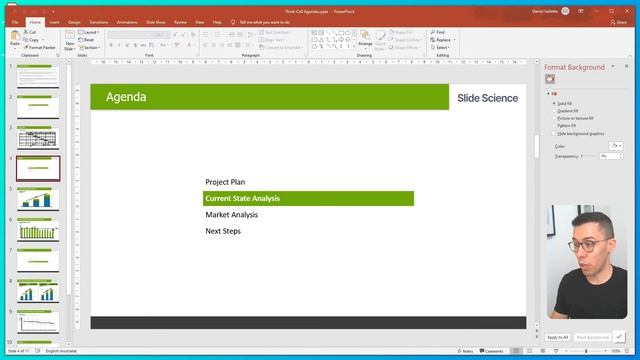The width and height of the screenshot is (640, 360).
Task: Click the Next Steps agenda text
Action: [x=223, y=231]
